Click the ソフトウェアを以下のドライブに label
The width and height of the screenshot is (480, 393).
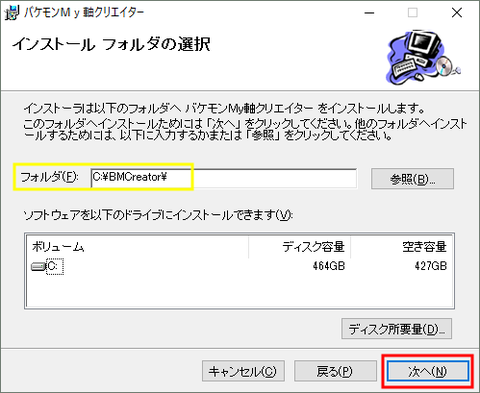coord(158,215)
